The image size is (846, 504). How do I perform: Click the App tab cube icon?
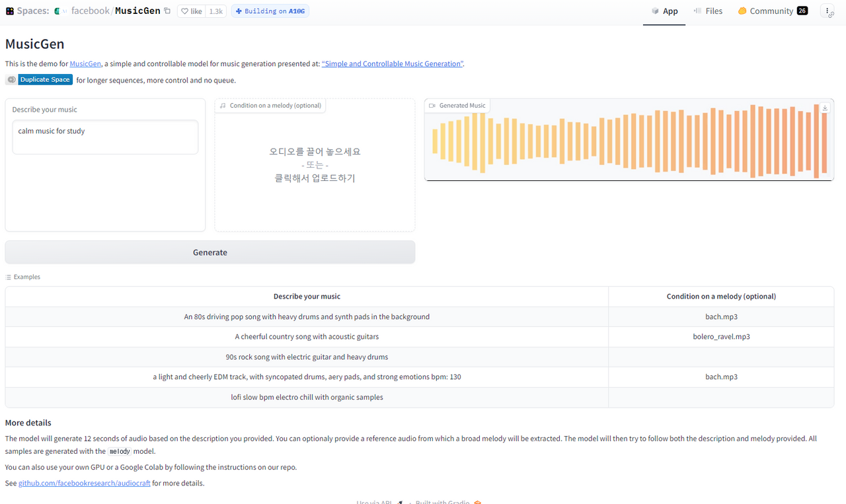click(x=655, y=11)
